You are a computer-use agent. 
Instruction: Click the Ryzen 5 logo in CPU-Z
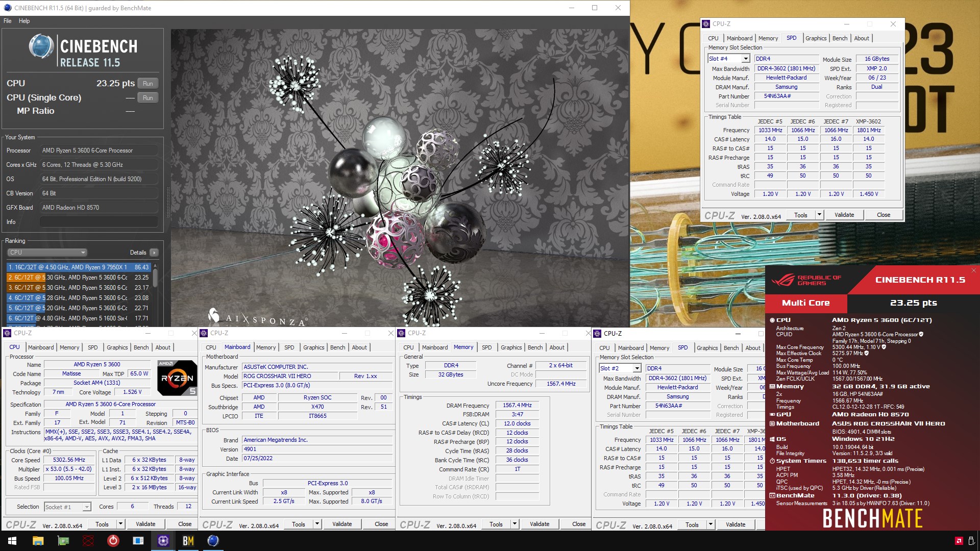(177, 378)
